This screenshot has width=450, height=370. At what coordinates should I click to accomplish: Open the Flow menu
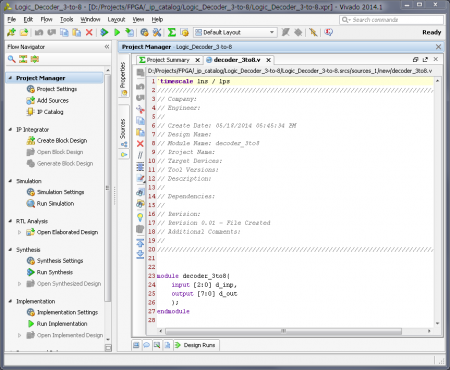(x=46, y=19)
